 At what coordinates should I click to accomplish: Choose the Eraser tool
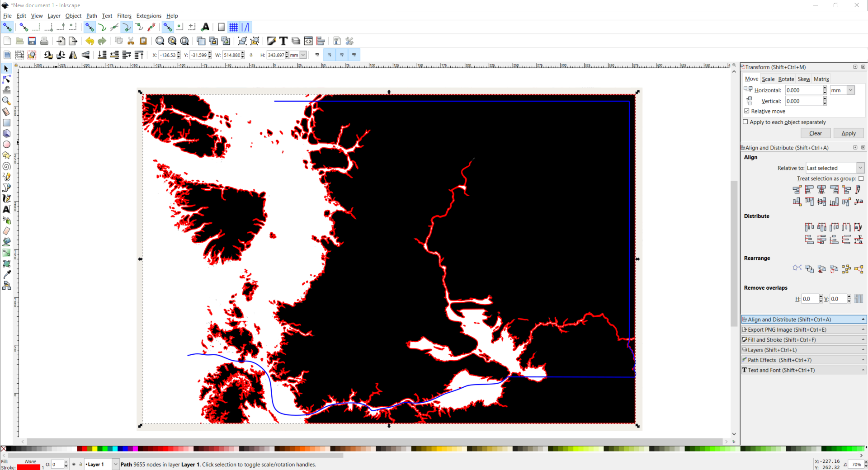pos(6,231)
